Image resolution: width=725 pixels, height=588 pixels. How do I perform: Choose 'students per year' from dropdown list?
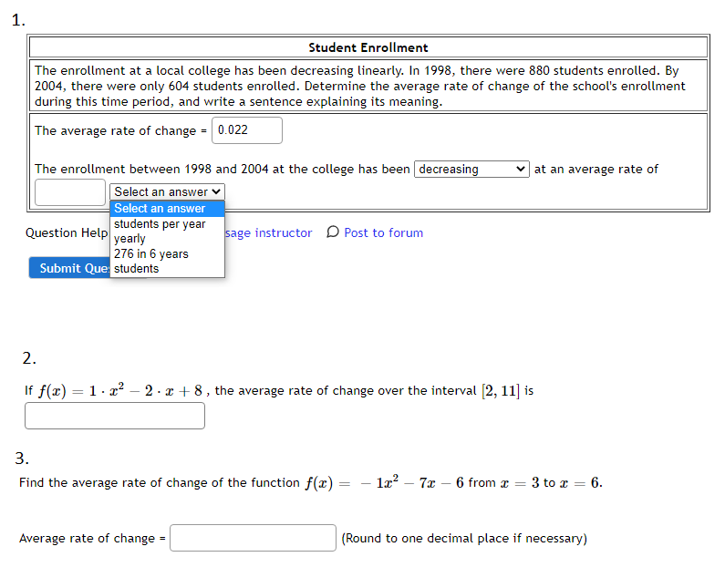pos(168,224)
